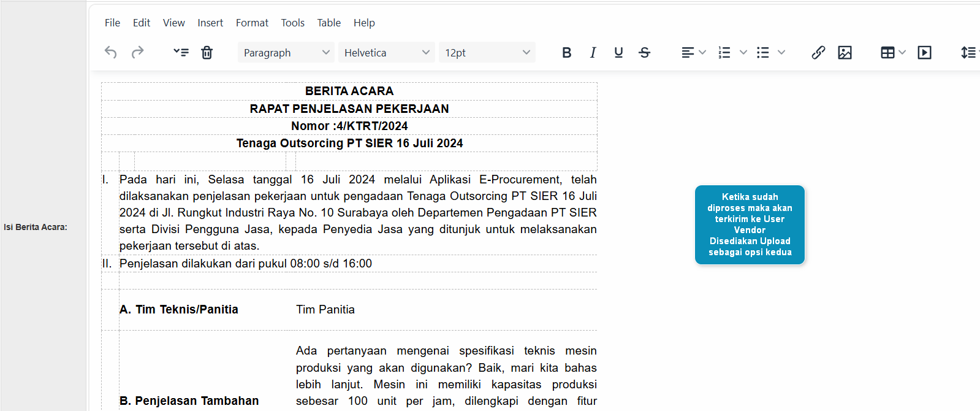Screen dimensions: 980x411
Task: Open the Paragraph block format dropdown
Action: coord(286,53)
